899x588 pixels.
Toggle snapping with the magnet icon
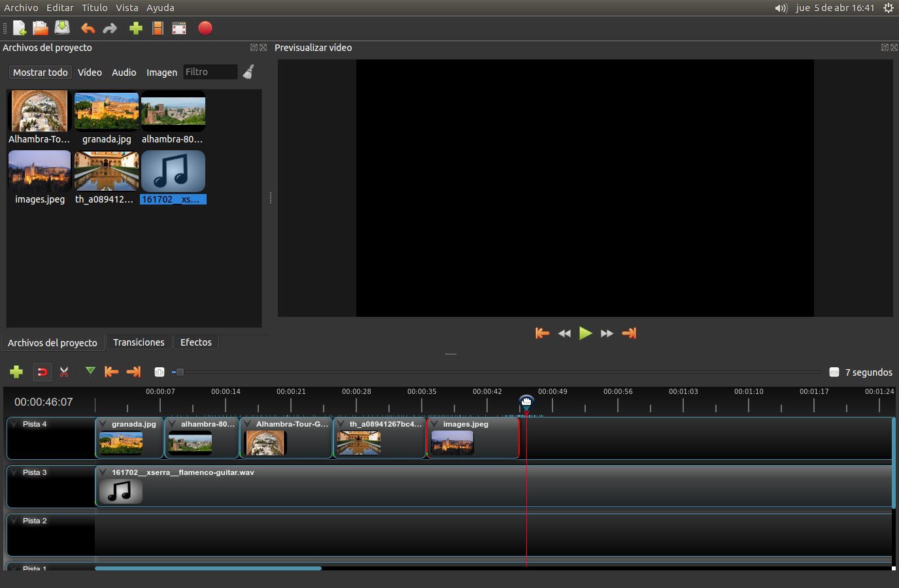tap(42, 372)
